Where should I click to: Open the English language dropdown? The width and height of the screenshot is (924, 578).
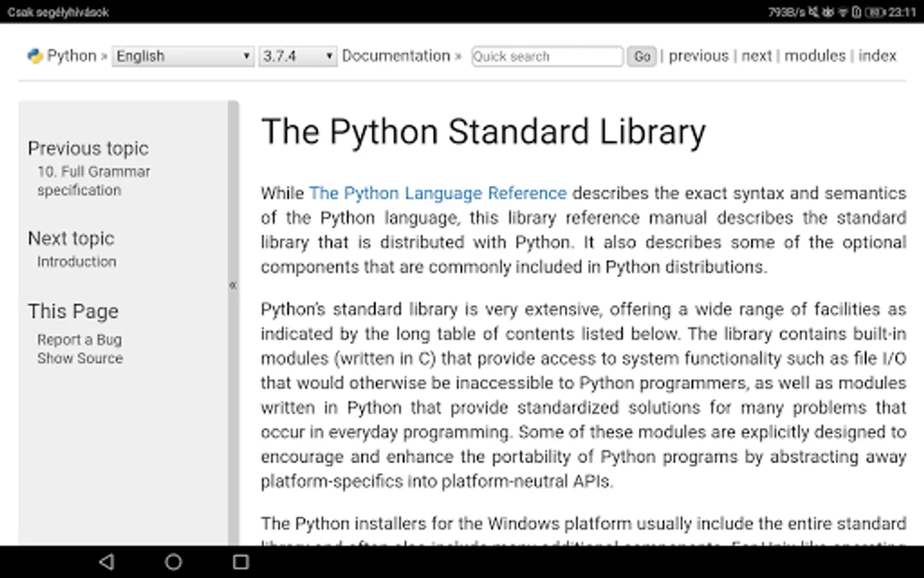(183, 56)
